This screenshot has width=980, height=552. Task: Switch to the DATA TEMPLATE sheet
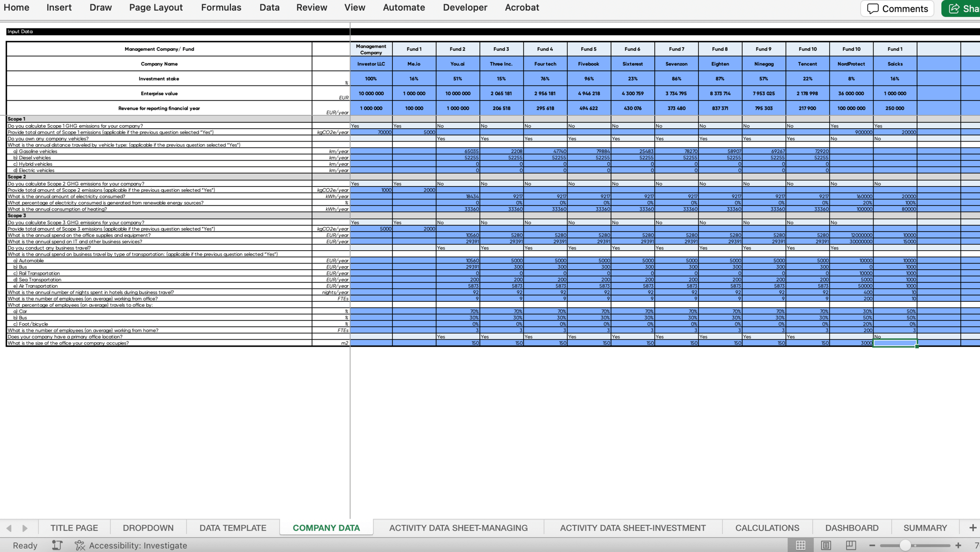point(233,528)
